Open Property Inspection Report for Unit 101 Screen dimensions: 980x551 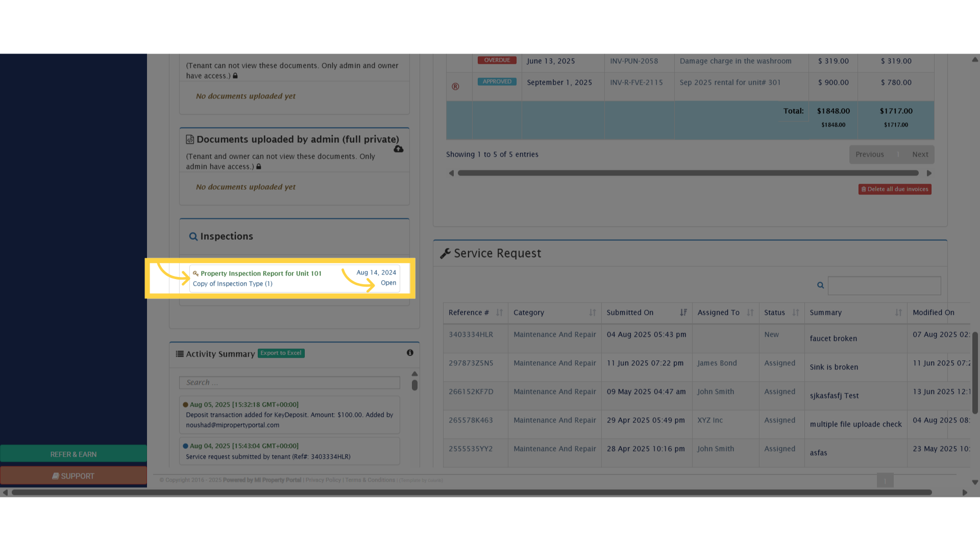pos(261,273)
